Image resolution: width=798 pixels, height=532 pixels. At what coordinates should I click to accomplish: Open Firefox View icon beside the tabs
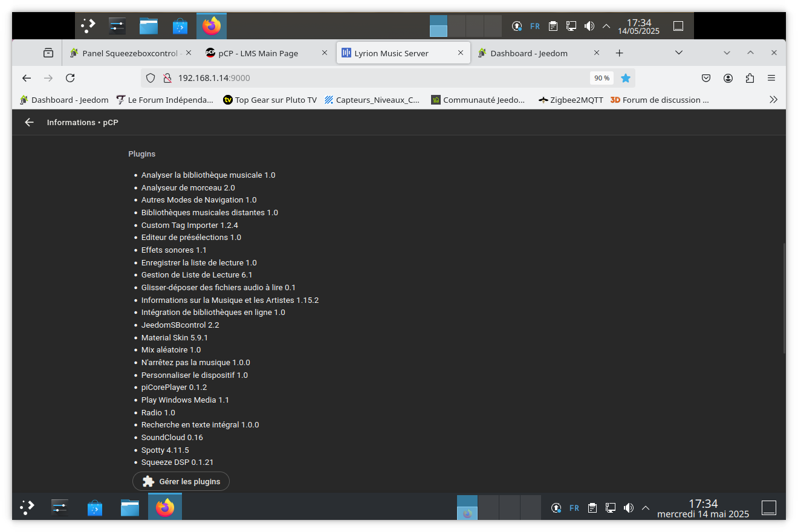48,53
